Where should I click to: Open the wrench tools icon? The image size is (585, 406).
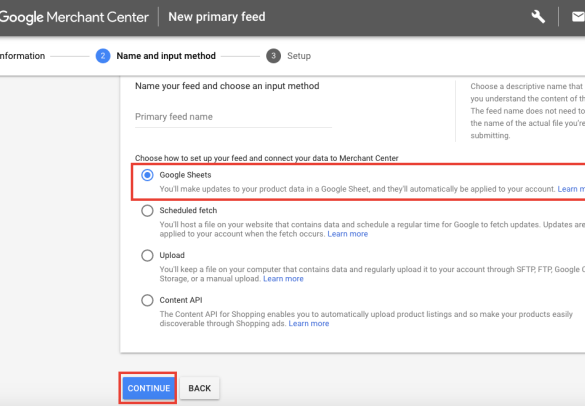pyautogui.click(x=538, y=16)
